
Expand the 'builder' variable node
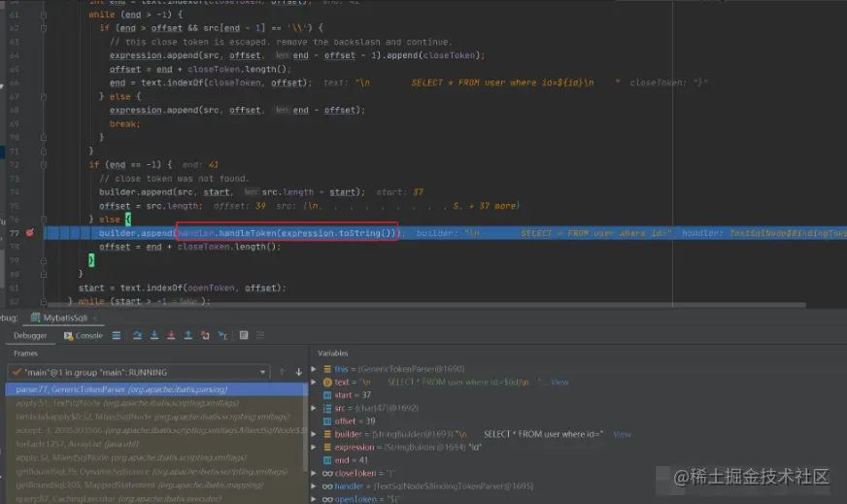tap(314, 434)
